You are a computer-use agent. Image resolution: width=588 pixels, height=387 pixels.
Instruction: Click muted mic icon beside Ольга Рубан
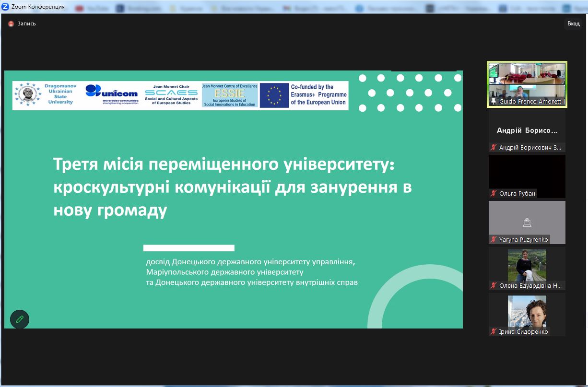493,193
